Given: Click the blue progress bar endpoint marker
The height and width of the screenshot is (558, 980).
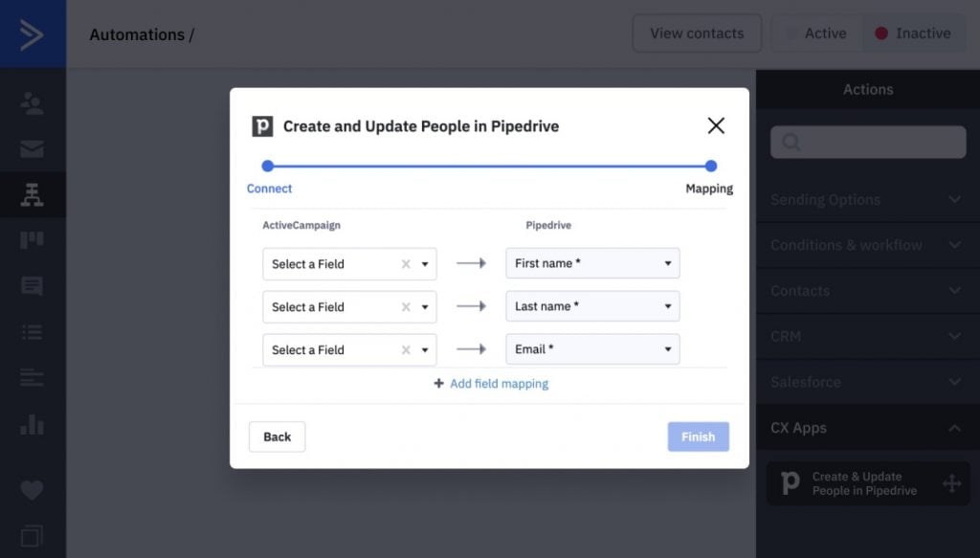Looking at the screenshot, I should pos(710,166).
